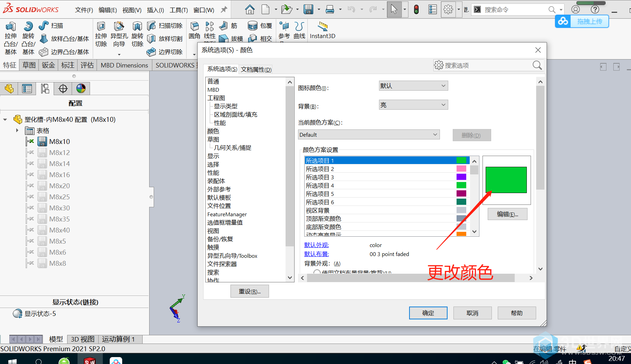Select the Boundary Cut (边界切除) tool
Viewport: 631px width, 364px height.
(x=165, y=52)
